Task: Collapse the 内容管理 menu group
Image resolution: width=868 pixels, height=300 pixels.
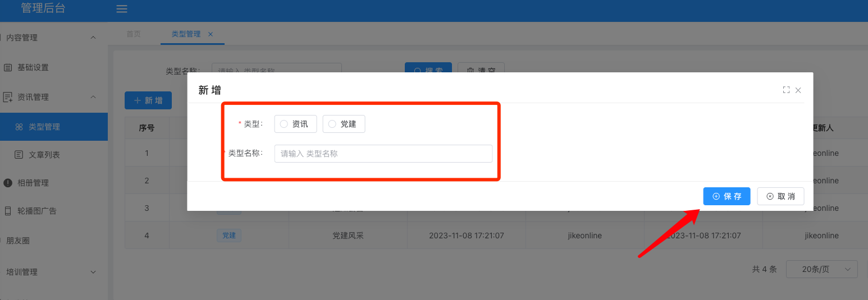Action: (93, 38)
